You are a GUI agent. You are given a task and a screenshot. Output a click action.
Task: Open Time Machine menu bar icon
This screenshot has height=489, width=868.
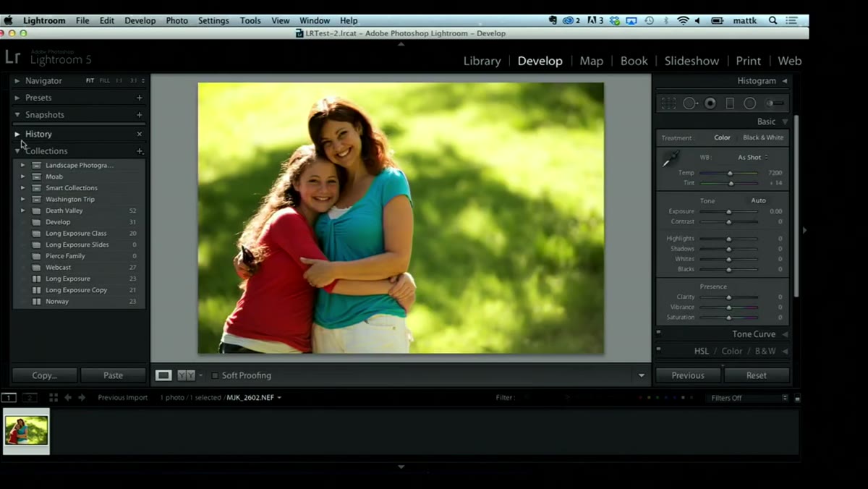click(x=650, y=21)
